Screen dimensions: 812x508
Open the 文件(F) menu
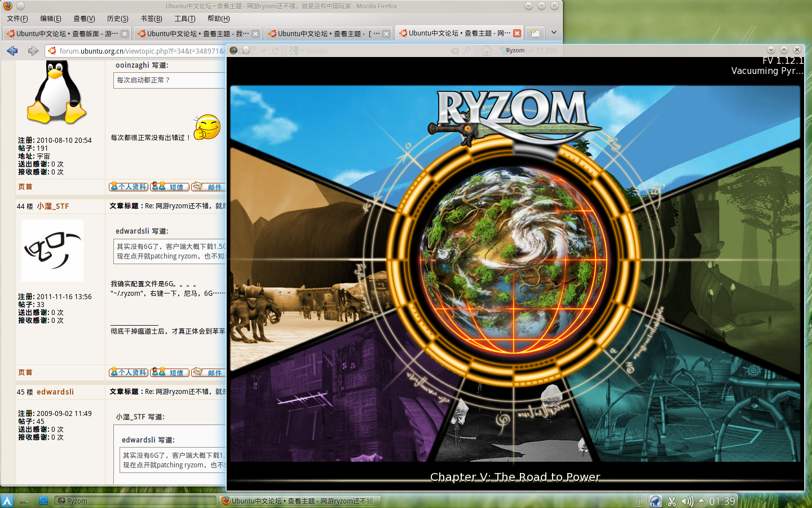coord(17,19)
